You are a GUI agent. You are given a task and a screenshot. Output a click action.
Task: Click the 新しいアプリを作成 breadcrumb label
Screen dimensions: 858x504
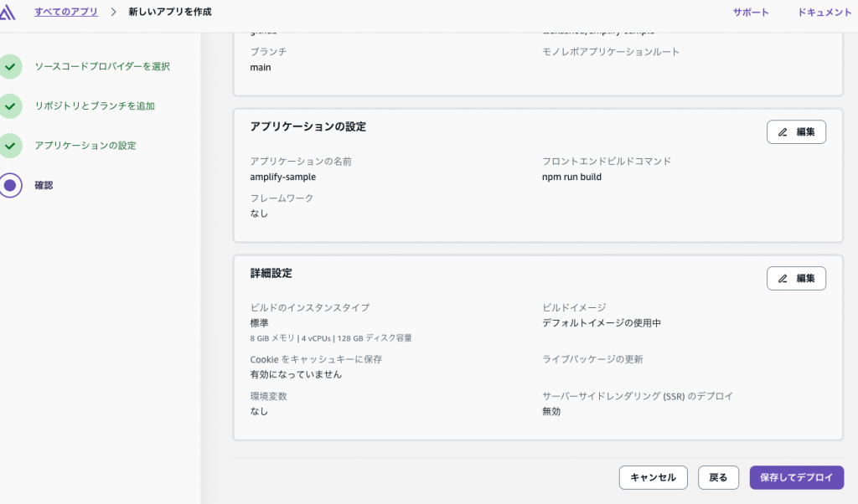click(x=169, y=12)
